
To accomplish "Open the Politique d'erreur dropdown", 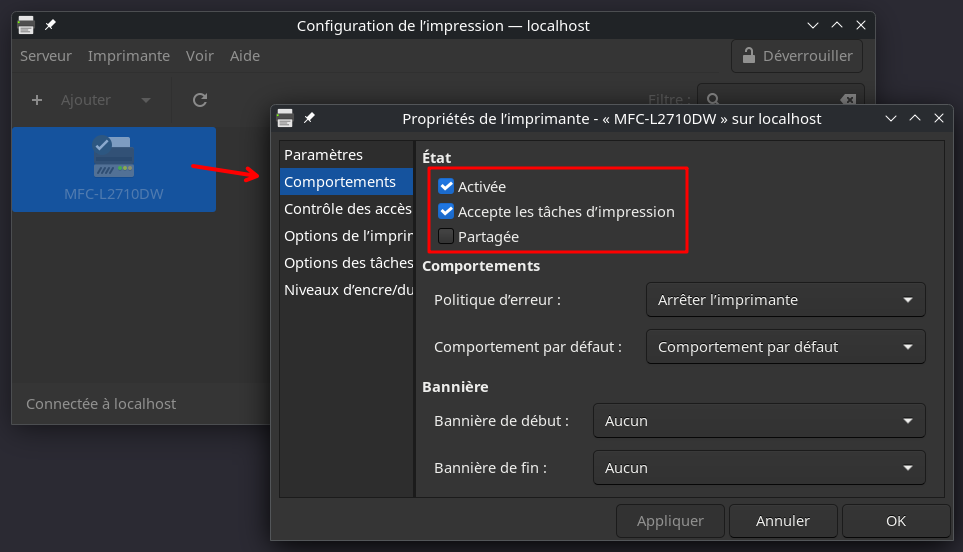I will (786, 300).
